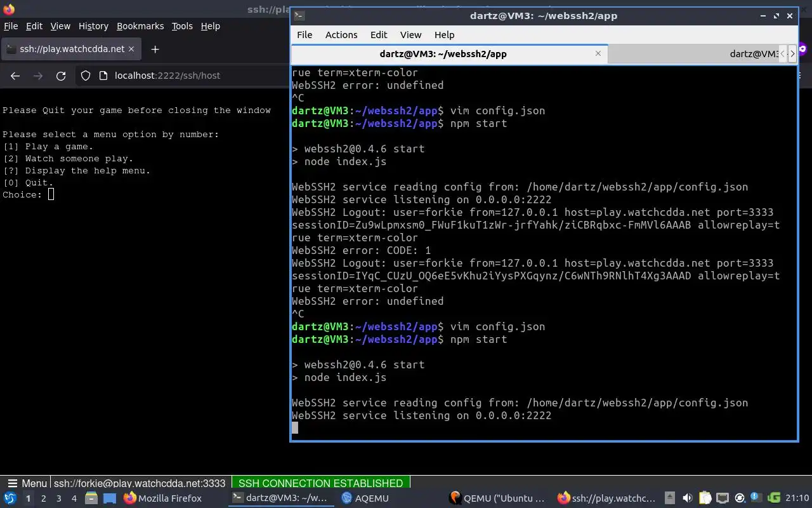Open Firefox View menu
The width and height of the screenshot is (812, 508).
point(60,26)
